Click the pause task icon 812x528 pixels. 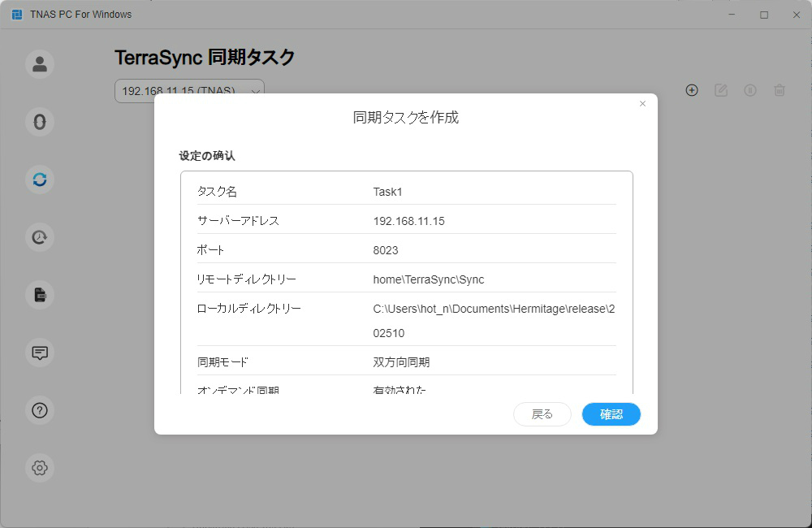(x=750, y=90)
